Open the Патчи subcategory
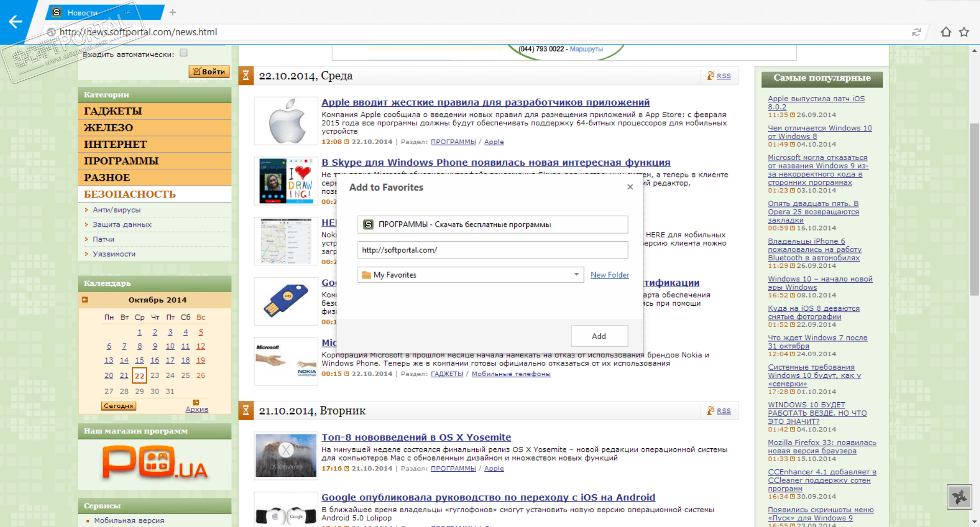This screenshot has height=527, width=980. (104, 239)
